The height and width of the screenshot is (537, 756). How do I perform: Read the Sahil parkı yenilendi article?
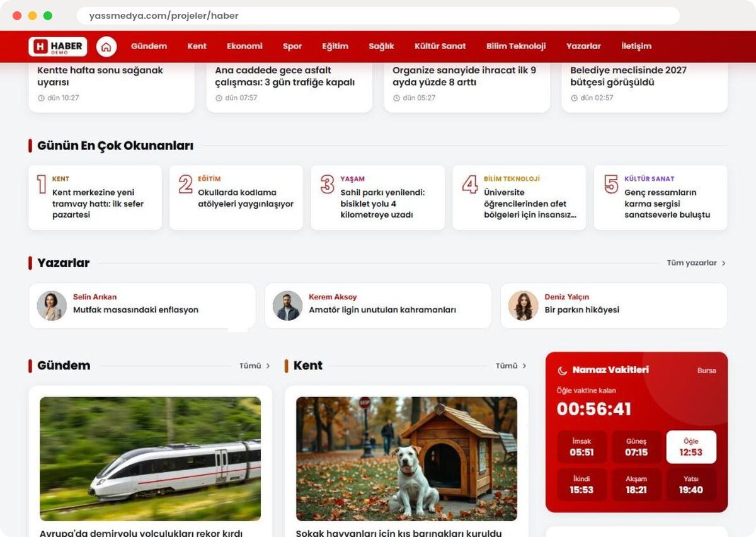pos(378,198)
